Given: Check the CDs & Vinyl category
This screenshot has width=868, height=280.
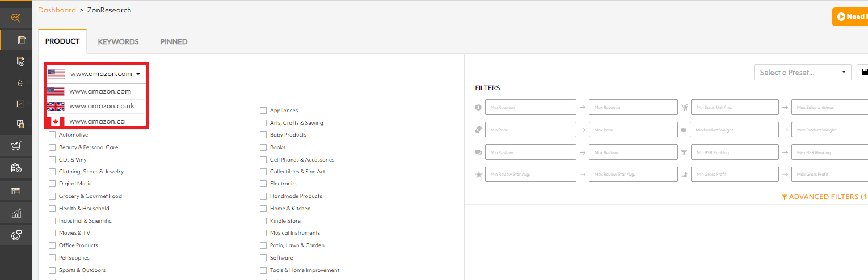Looking at the screenshot, I should pyautogui.click(x=52, y=160).
